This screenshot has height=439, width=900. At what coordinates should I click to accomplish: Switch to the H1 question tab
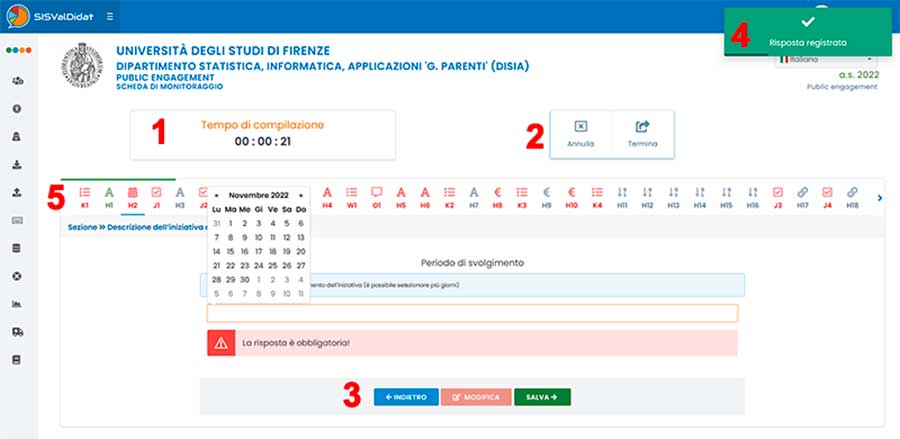pyautogui.click(x=109, y=196)
